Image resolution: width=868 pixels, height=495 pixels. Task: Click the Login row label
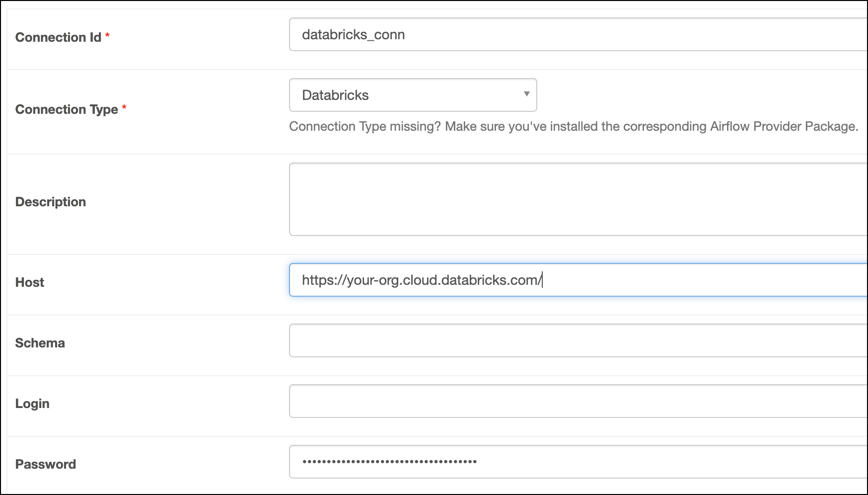point(33,404)
